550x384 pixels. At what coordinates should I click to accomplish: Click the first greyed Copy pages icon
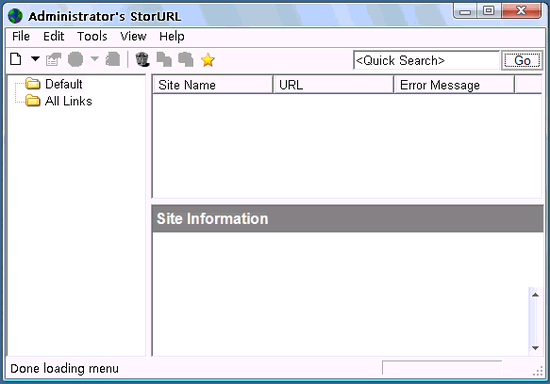(x=164, y=59)
